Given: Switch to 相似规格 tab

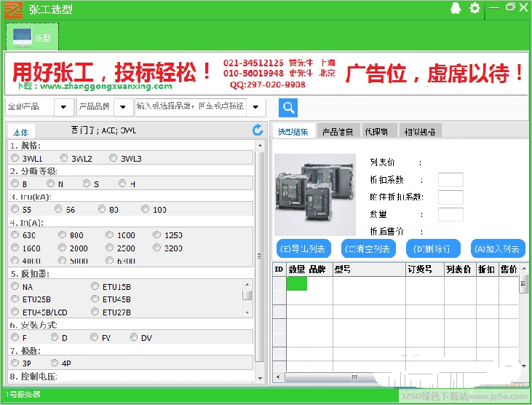Looking at the screenshot, I should pos(420,131).
